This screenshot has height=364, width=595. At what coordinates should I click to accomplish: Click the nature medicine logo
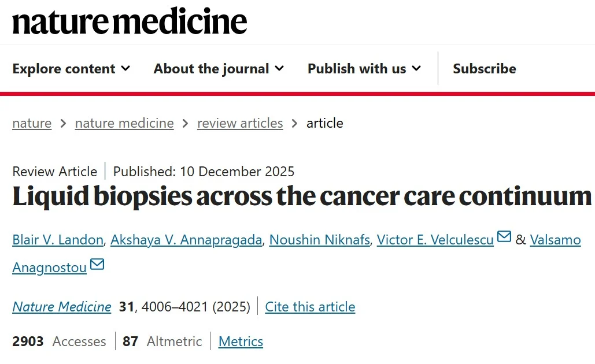[x=130, y=21]
